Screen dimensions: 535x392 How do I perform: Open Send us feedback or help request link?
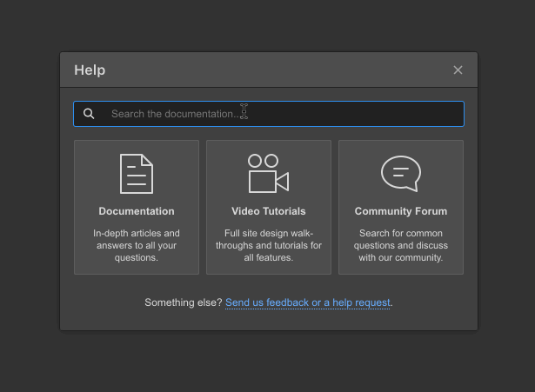[x=308, y=302]
